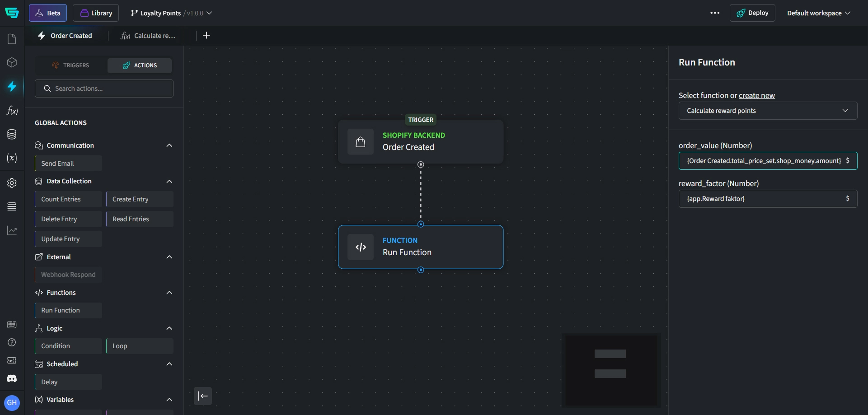
Task: Open the Loyalty Points version dropdown
Action: 209,13
